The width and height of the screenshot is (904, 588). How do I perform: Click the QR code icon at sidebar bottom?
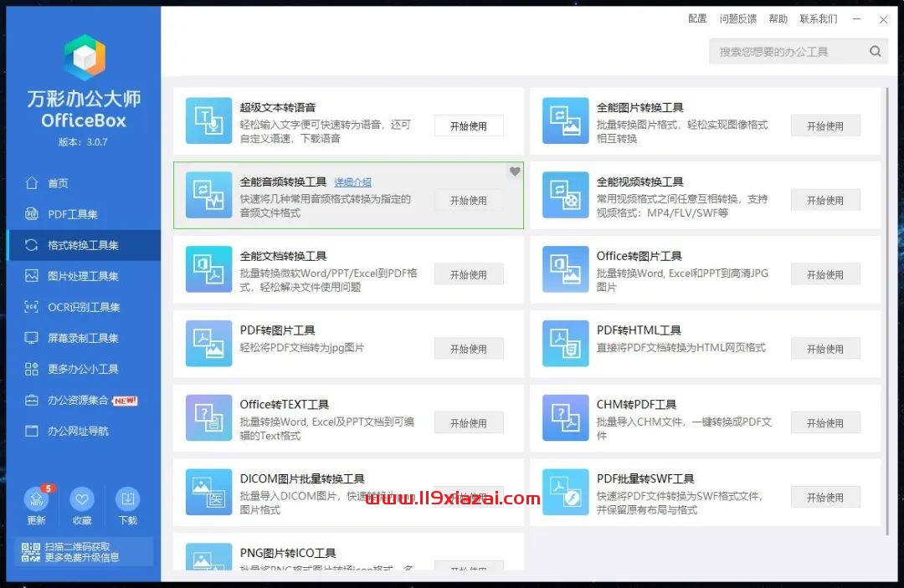(x=31, y=552)
